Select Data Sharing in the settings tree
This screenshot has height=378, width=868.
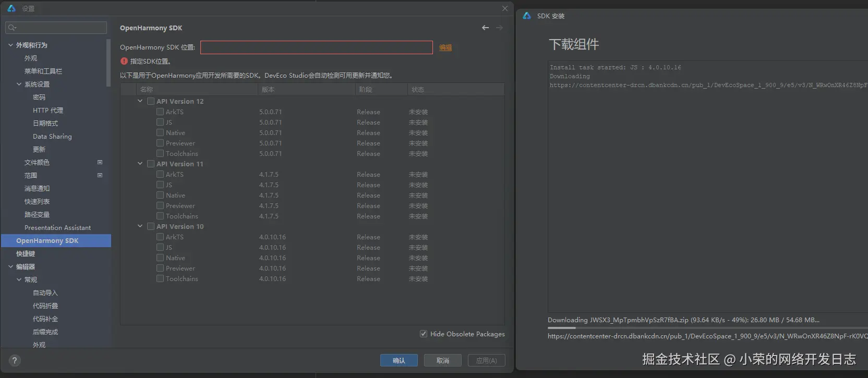pos(52,136)
